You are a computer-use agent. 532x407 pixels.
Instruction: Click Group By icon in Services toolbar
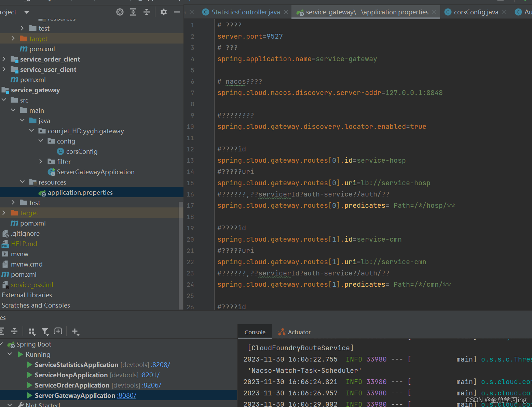pyautogui.click(x=32, y=331)
